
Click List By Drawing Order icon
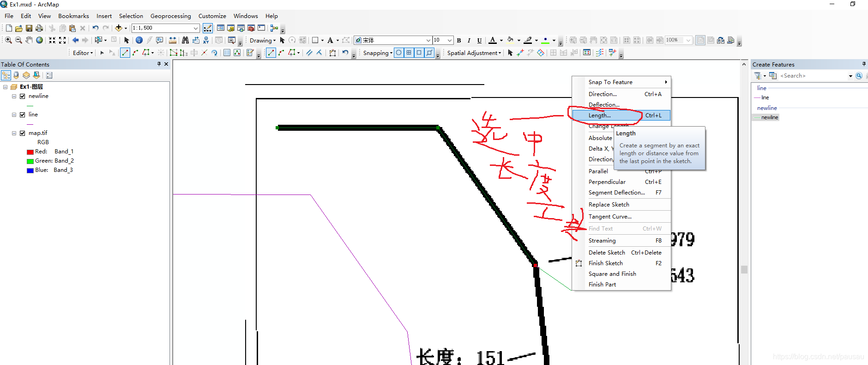click(6, 75)
